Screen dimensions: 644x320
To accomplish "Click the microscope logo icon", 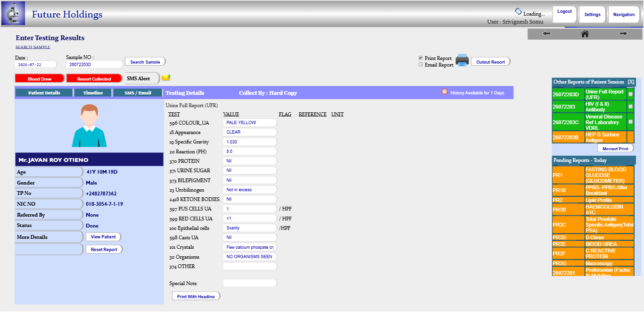I will (x=13, y=14).
